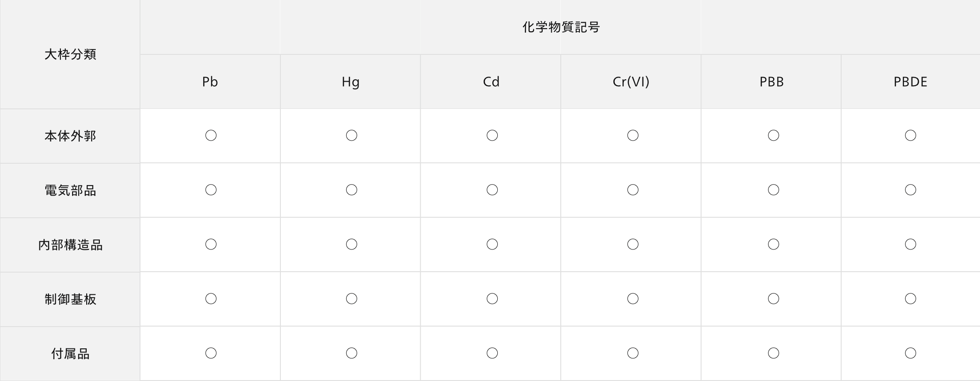Select the Hg column header
The width and height of the screenshot is (980, 381).
pos(350,82)
